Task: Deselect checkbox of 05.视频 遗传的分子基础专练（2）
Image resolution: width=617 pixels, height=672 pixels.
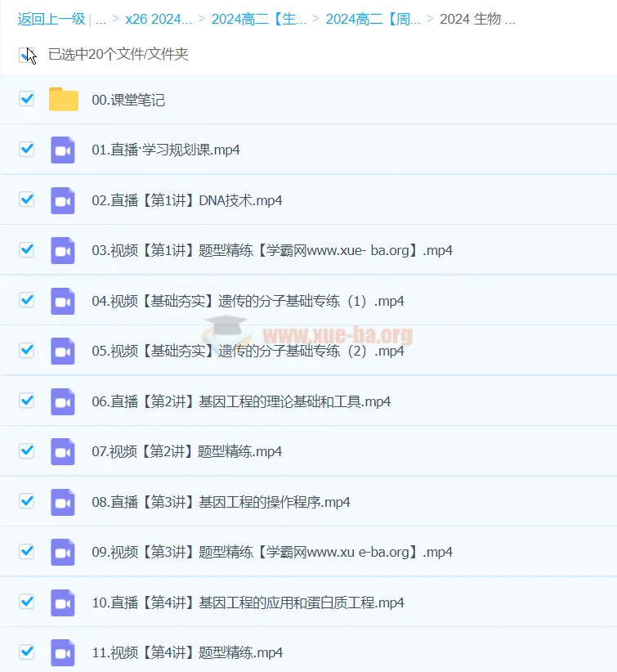Action: click(x=27, y=350)
